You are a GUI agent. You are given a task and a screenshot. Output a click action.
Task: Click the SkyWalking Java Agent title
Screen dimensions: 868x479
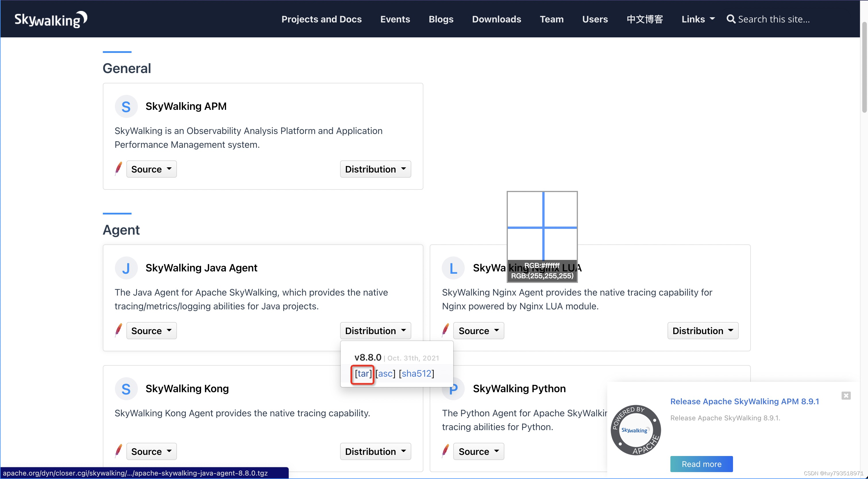click(x=201, y=268)
